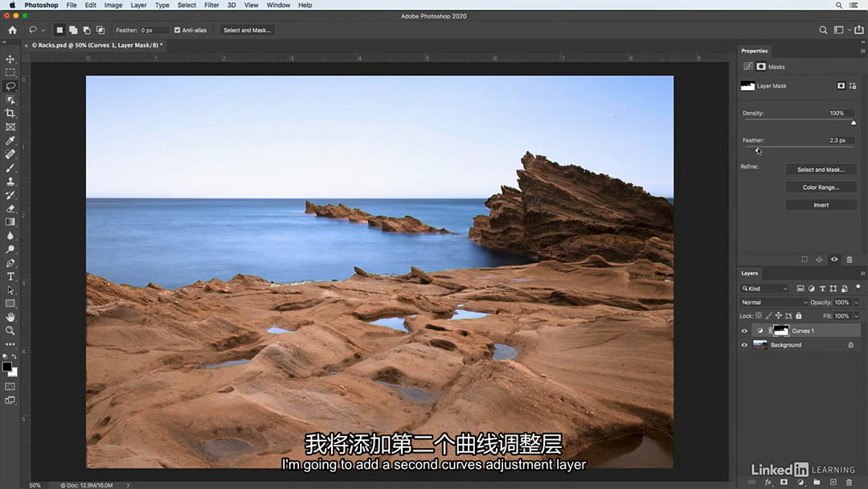Load selection from mask icon

click(x=805, y=259)
